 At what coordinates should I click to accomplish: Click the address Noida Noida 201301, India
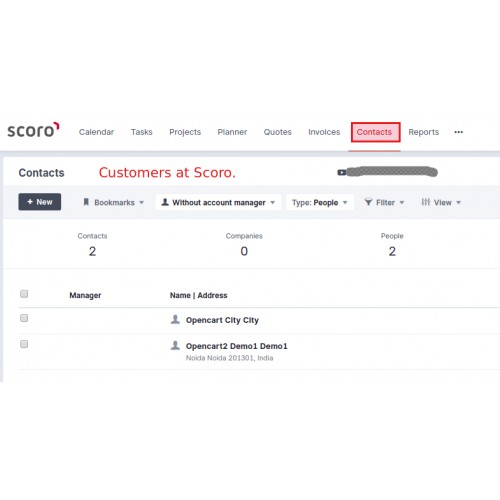[x=229, y=358]
